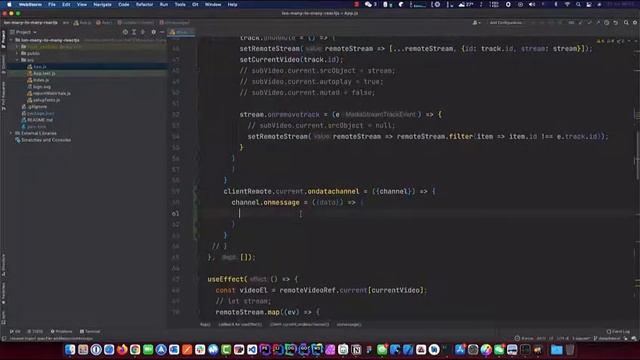Open the Code menu
Image resolution: width=640 pixels, height=360 pixels.
coord(124,4)
